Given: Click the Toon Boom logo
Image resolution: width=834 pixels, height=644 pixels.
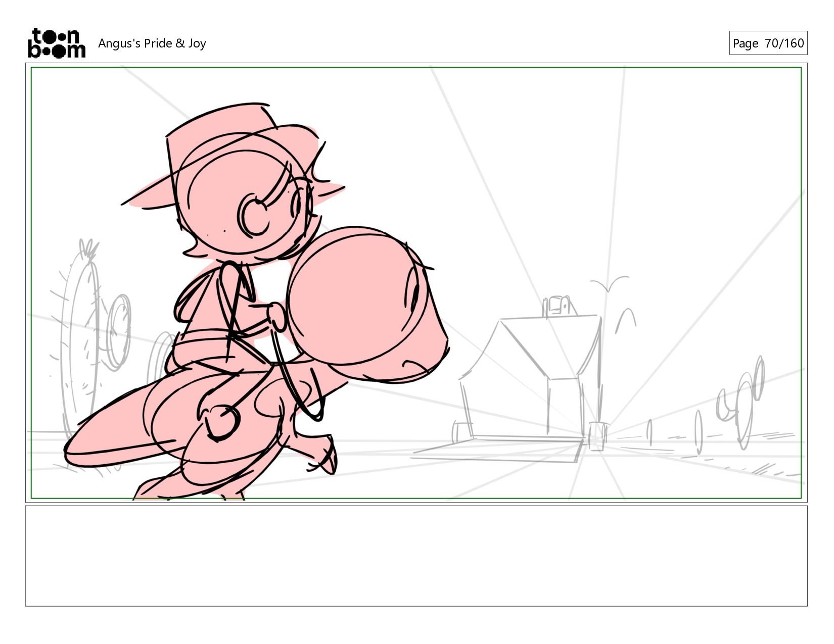Looking at the screenshot, I should [56, 43].
